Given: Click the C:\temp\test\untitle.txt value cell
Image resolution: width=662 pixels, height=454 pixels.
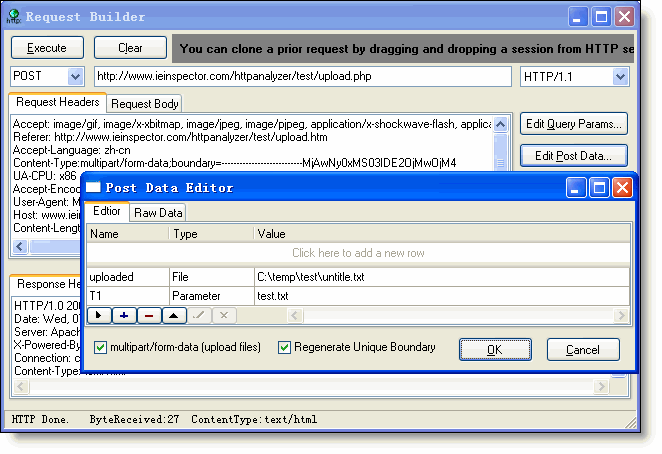Looking at the screenshot, I should 442,277.
